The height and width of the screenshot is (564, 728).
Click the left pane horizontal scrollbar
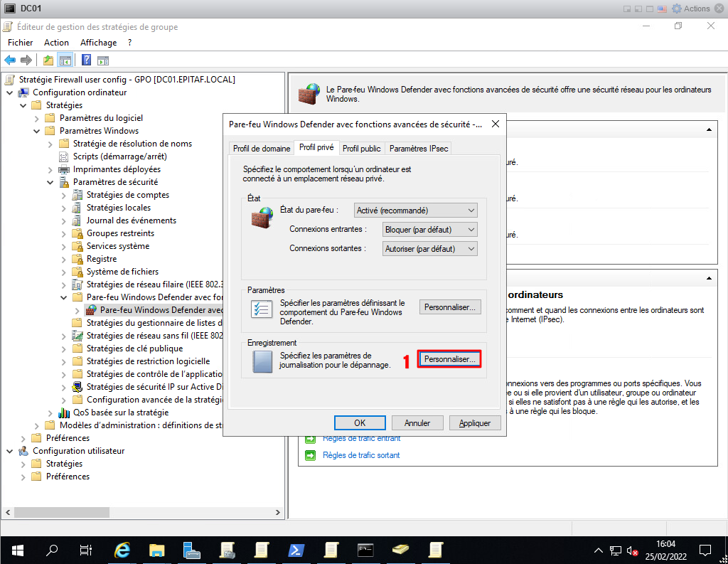[142, 512]
